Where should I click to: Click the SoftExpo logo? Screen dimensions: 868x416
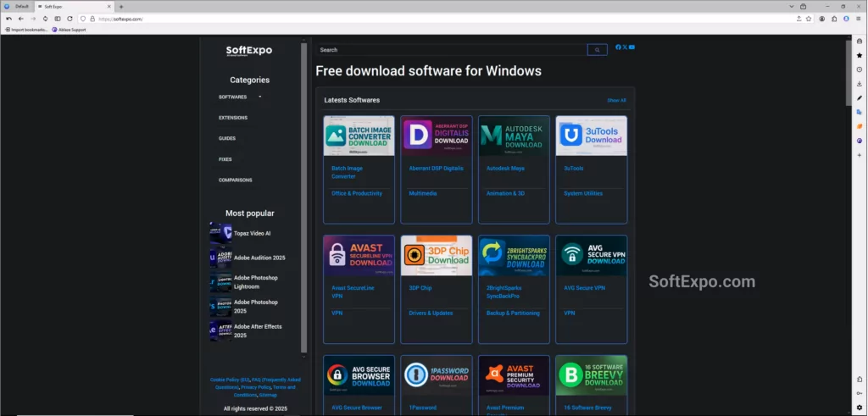click(249, 51)
